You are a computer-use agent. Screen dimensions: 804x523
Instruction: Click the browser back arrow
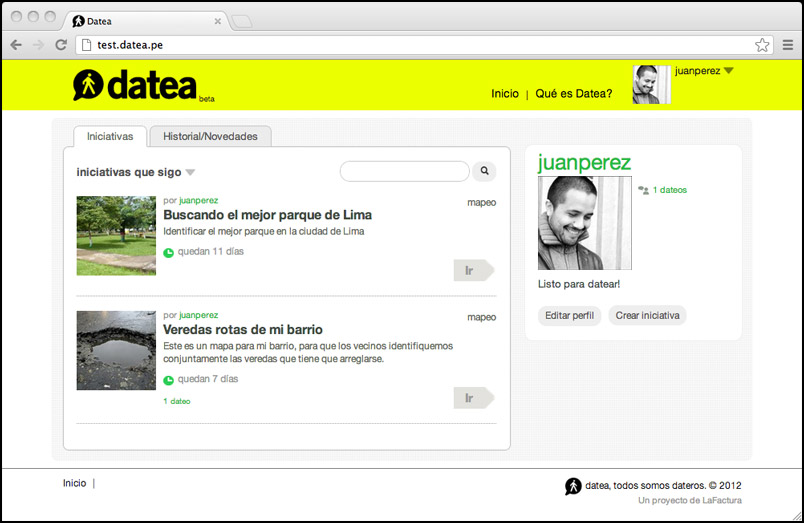click(x=16, y=45)
